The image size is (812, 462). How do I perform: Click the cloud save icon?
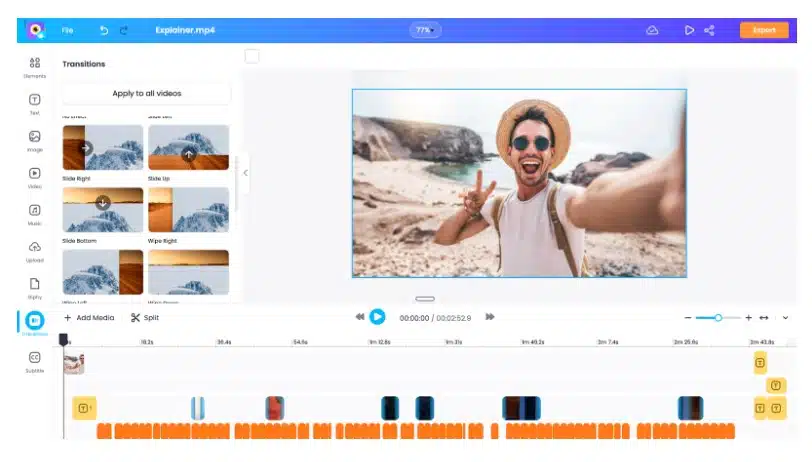pos(652,30)
